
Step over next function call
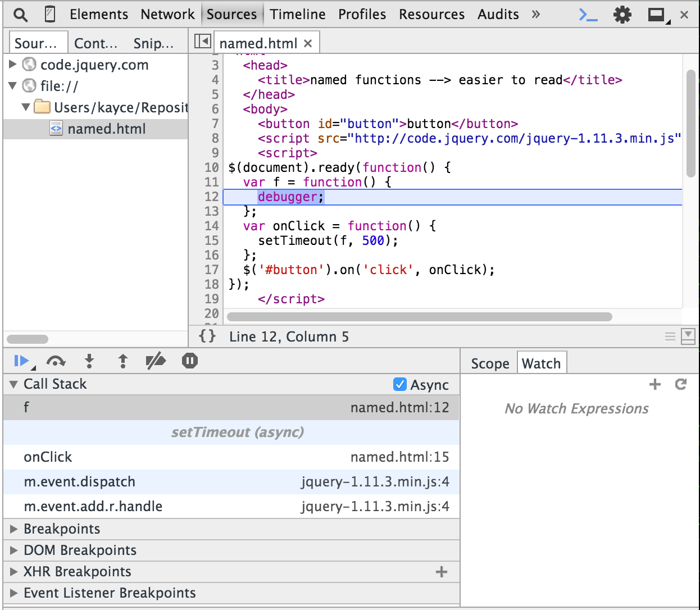(x=56, y=361)
